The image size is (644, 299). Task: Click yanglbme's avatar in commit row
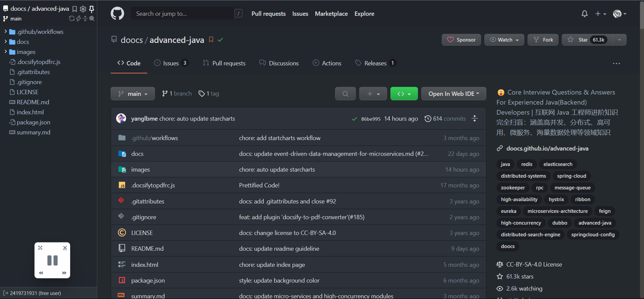(x=121, y=118)
